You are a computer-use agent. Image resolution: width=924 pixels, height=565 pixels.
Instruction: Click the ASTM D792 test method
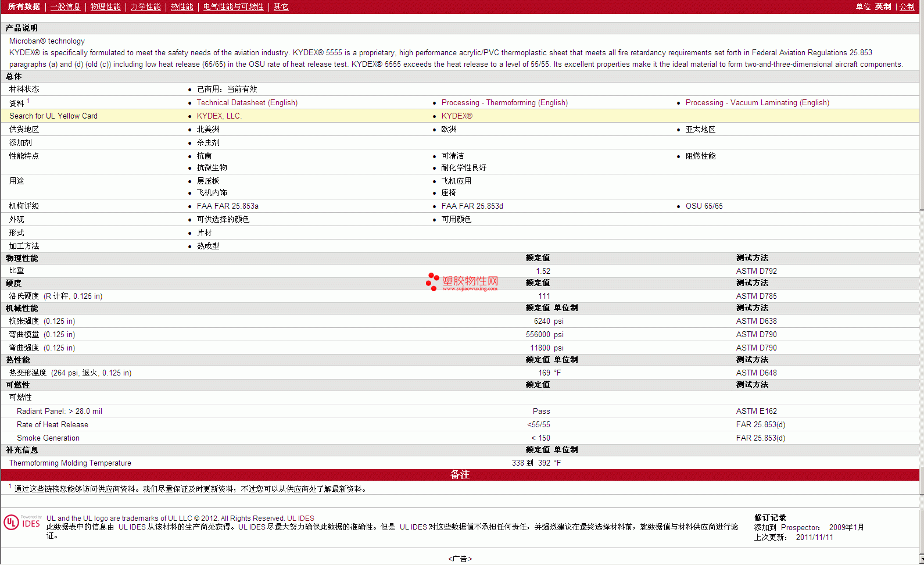[756, 271]
